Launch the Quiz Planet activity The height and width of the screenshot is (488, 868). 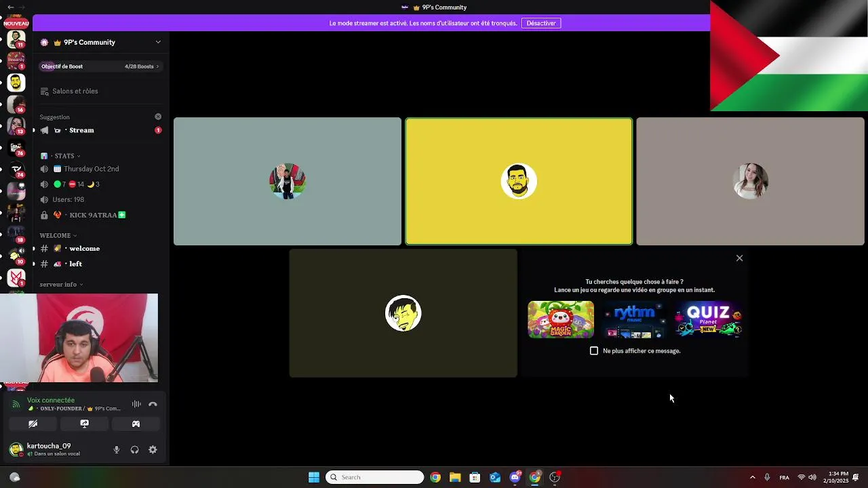[x=709, y=320]
